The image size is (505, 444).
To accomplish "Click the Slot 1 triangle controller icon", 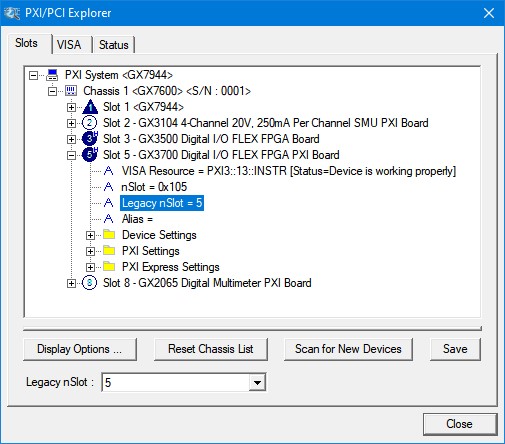I will pos(90,107).
